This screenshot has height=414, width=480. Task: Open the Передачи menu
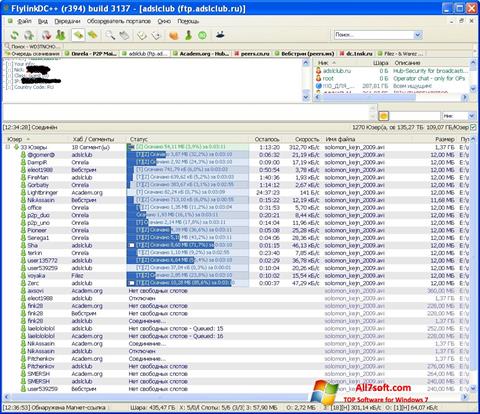pos(67,21)
